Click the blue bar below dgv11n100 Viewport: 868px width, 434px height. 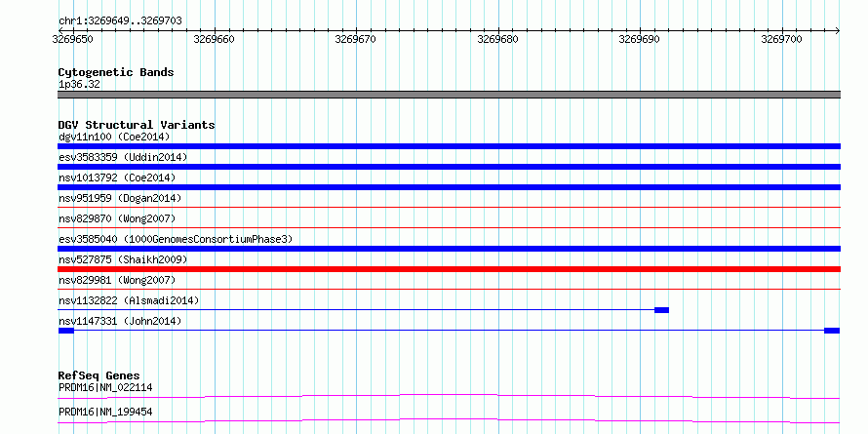click(x=449, y=146)
